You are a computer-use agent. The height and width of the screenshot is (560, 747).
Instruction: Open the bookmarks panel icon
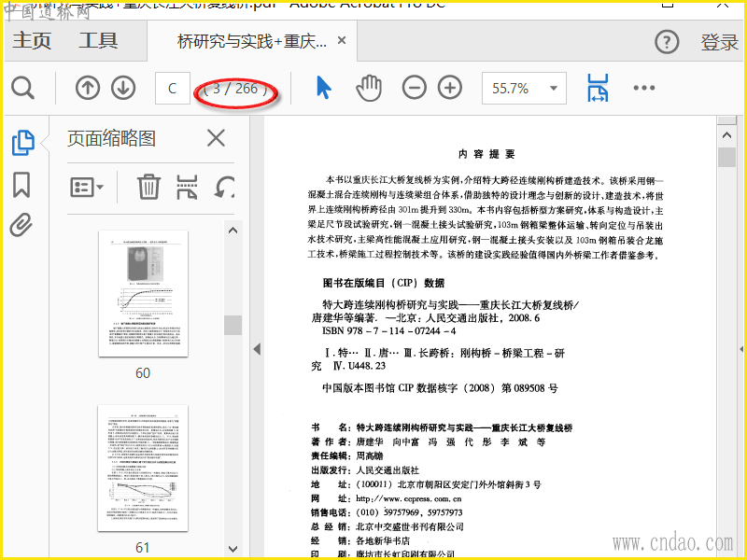[21, 185]
